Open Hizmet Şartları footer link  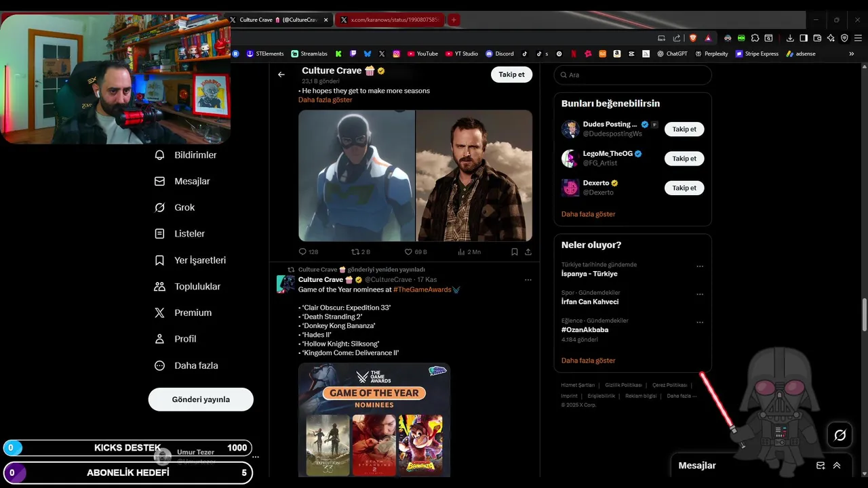578,385
